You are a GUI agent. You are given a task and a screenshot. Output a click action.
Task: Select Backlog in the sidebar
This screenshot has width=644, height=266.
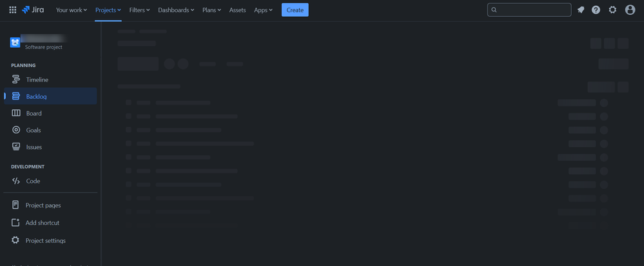(50, 97)
